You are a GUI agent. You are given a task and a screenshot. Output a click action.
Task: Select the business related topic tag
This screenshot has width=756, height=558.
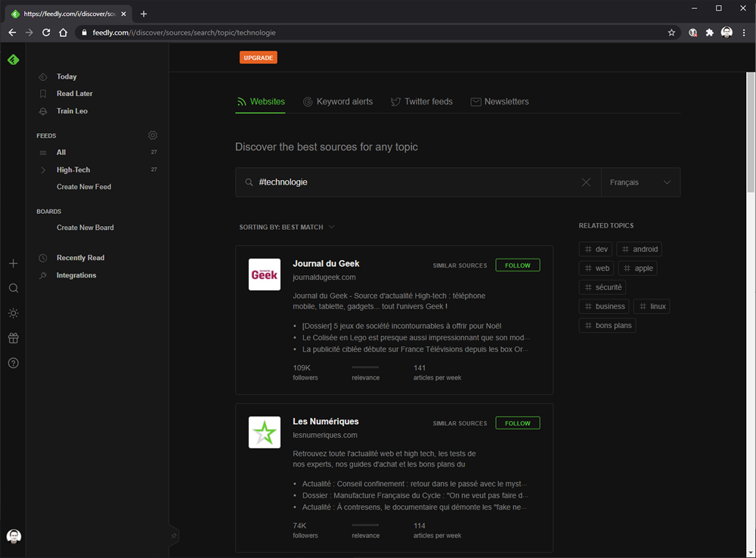[x=604, y=306]
